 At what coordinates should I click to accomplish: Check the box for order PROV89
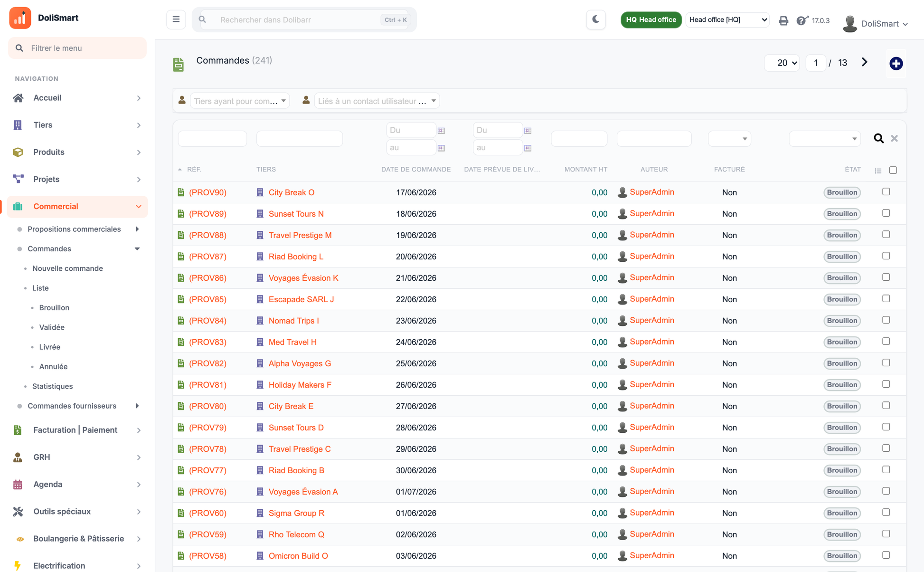pyautogui.click(x=886, y=213)
